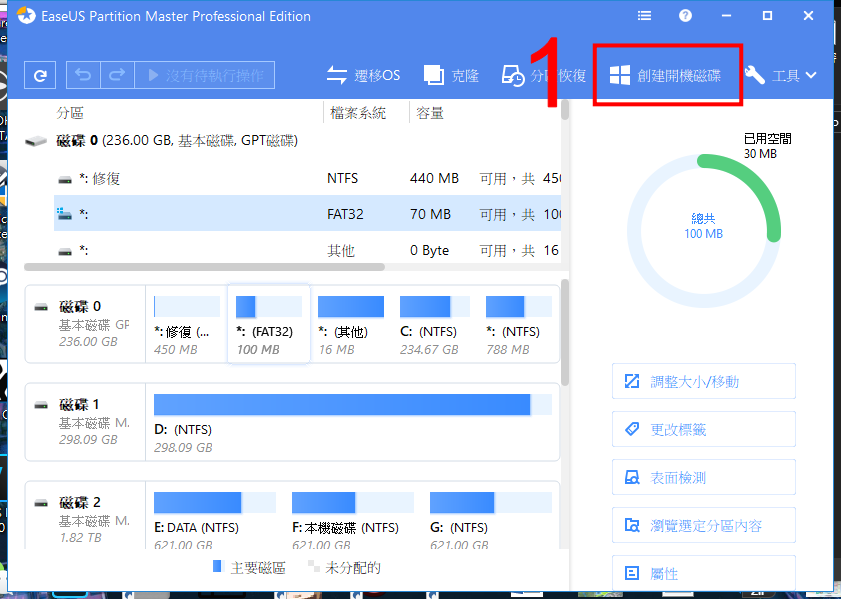The image size is (841, 599).
Task: Click the 未分配的 legend swatch
Action: [312, 566]
